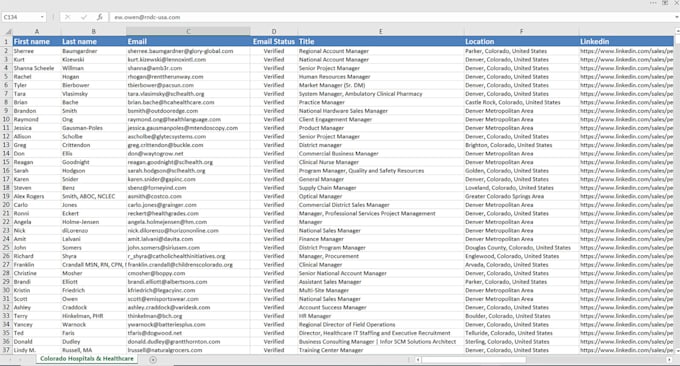This screenshot has width=680, height=366.
Task: Select location 'Boulder, Colorado, United States'
Action: click(x=521, y=316)
